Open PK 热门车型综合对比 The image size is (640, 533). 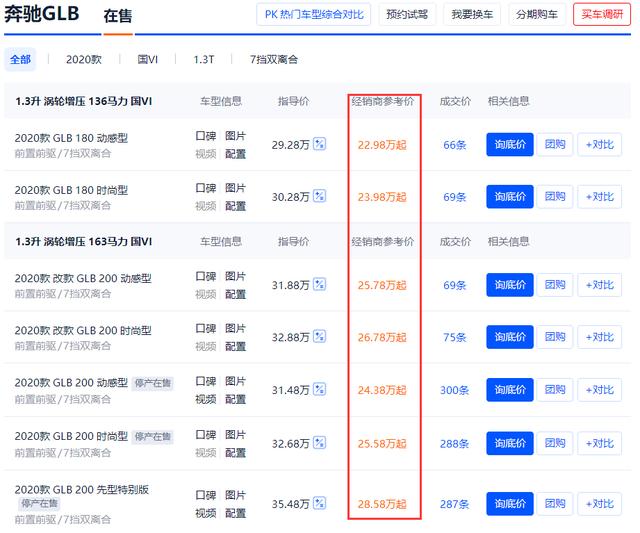[313, 14]
